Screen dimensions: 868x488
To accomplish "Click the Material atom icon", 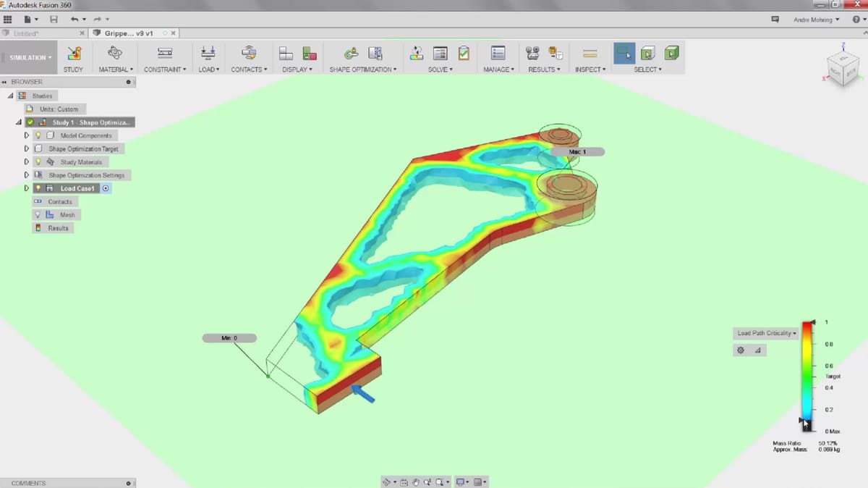I will (x=115, y=53).
